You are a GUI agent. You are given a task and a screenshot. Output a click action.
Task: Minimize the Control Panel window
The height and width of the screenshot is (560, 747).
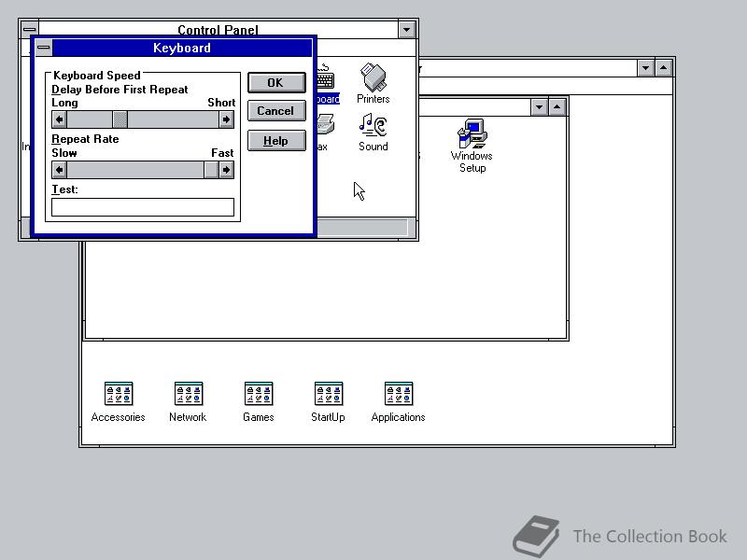pyautogui.click(x=406, y=30)
